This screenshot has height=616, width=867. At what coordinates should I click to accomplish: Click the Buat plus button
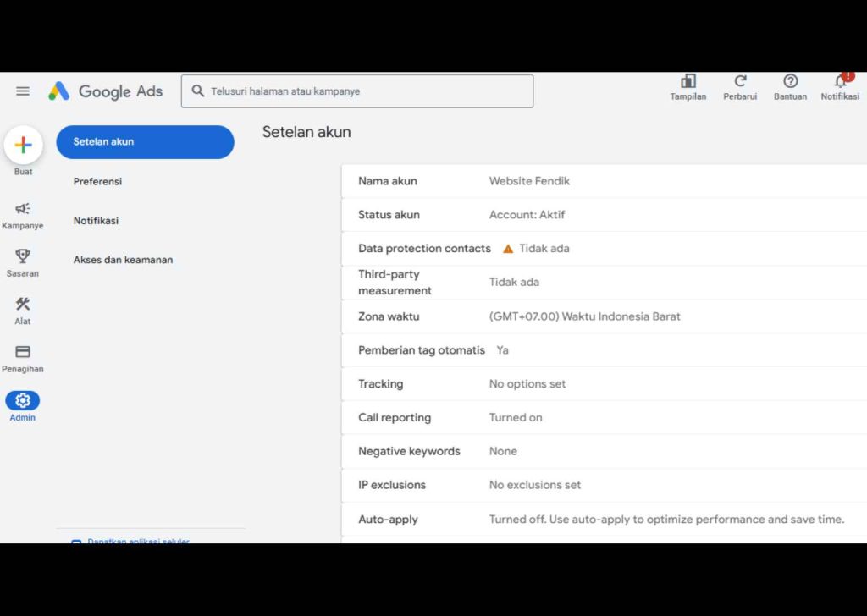tap(23, 145)
